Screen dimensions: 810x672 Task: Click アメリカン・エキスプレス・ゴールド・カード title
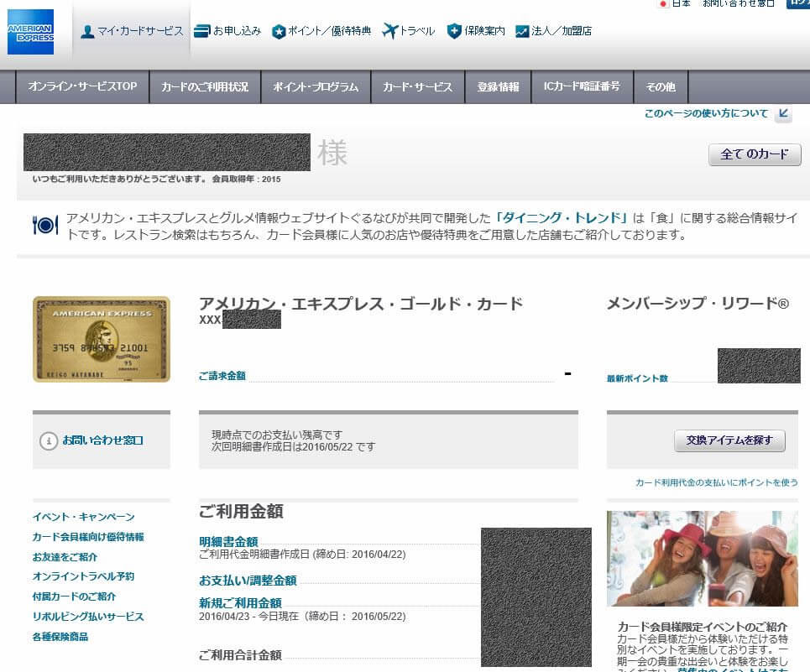click(x=361, y=304)
